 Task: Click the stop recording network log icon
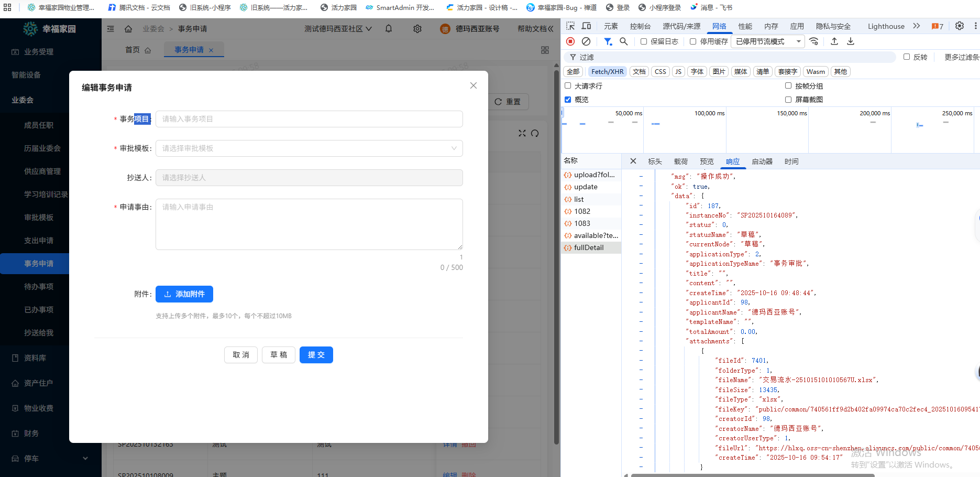click(x=570, y=41)
